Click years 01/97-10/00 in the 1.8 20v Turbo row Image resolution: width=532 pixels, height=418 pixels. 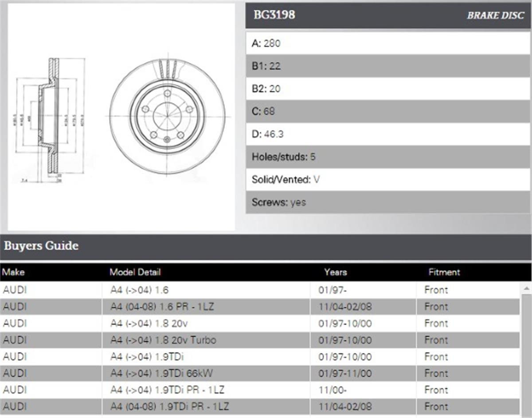pos(363,340)
